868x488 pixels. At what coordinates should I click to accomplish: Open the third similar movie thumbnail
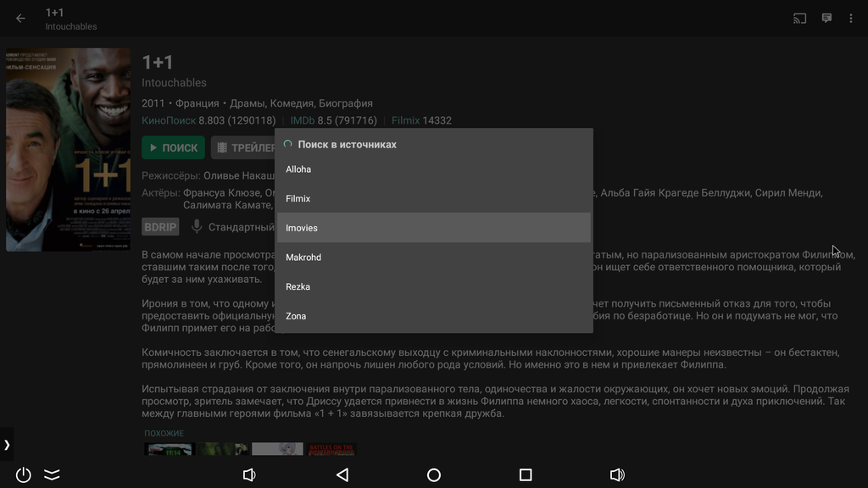pos(277,449)
